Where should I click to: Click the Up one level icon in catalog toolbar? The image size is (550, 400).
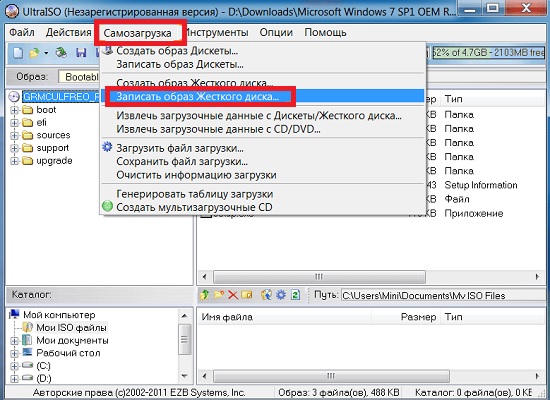point(204,295)
